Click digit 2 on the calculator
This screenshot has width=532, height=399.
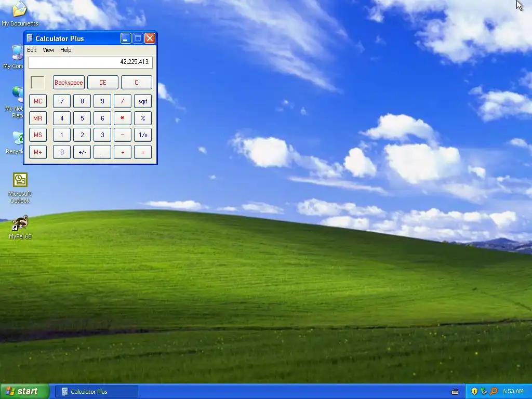82,135
